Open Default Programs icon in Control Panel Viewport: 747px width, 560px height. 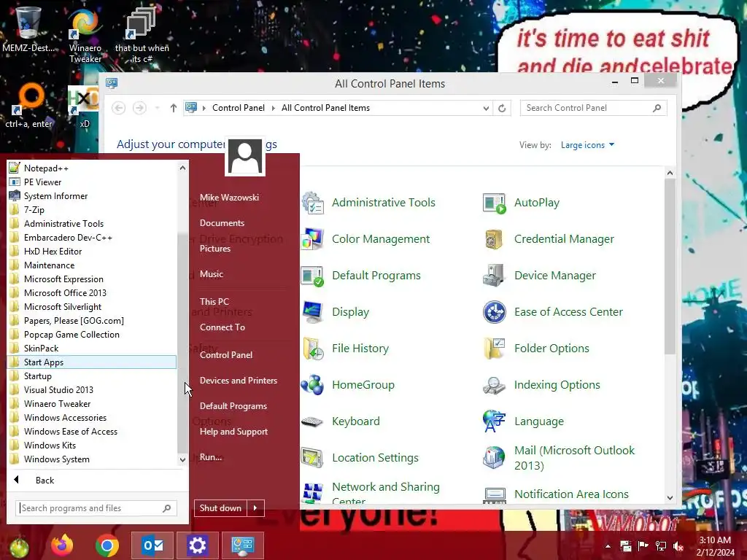[312, 276]
